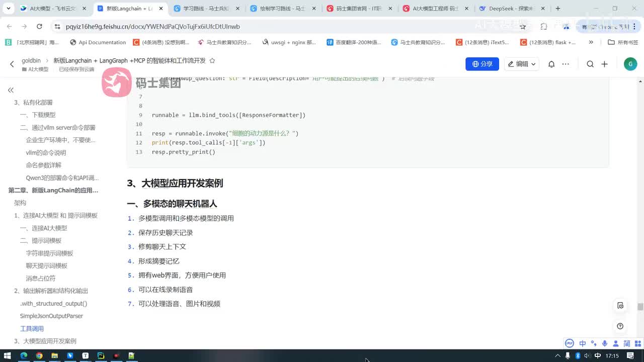Open Typora T icon in taskbar
The height and width of the screenshot is (362, 644).
tap(85, 355)
